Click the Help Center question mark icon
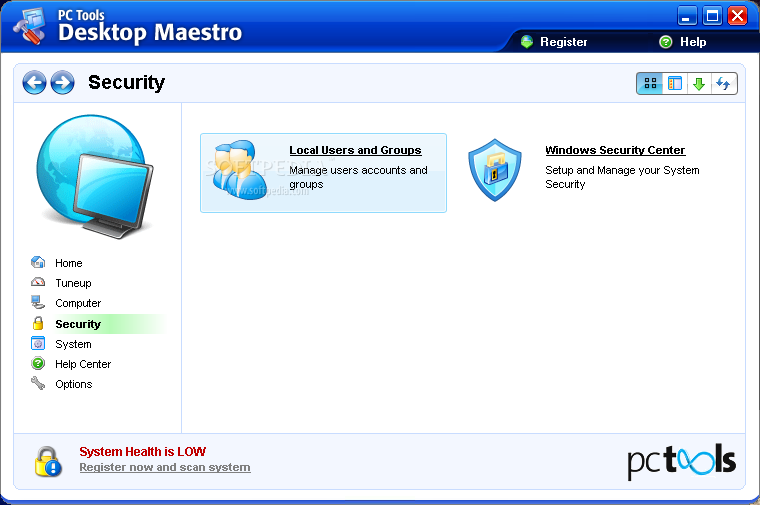Viewport: 760px width, 505px height. (x=38, y=363)
